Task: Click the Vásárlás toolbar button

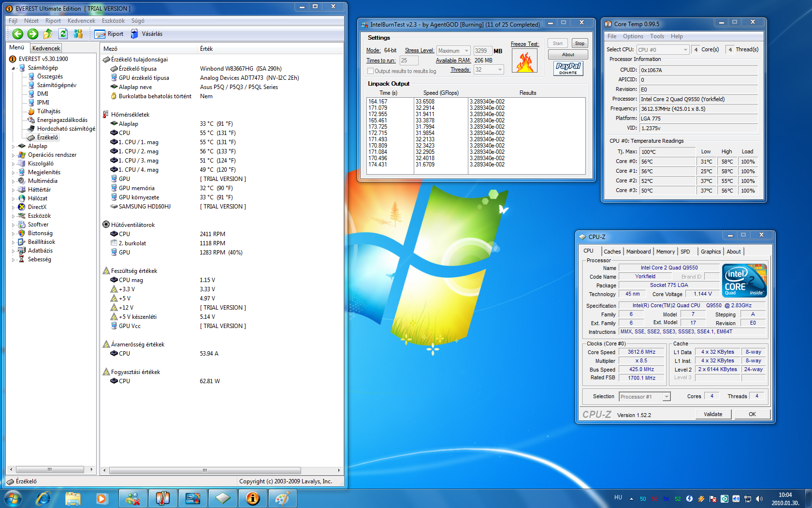Action: point(146,34)
